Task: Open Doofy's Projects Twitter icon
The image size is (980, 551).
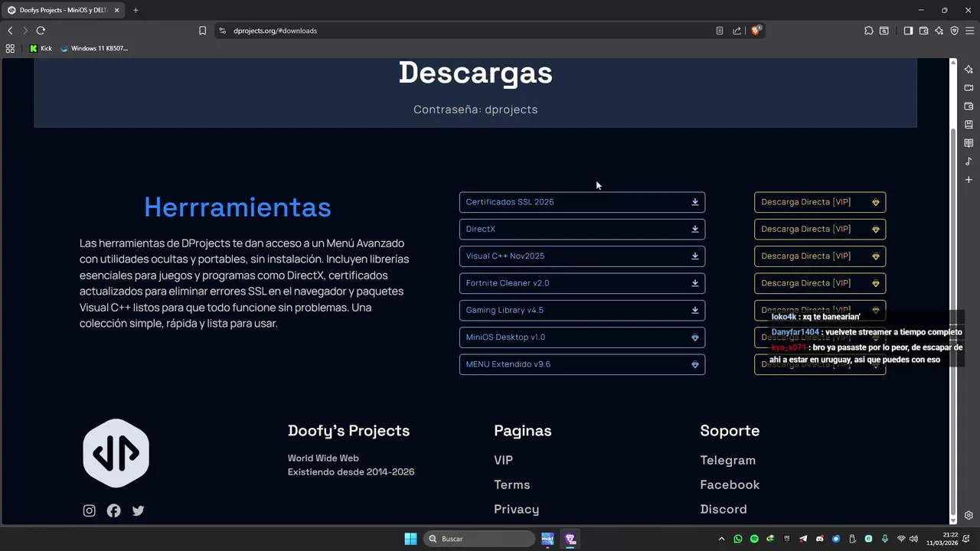Action: (139, 510)
